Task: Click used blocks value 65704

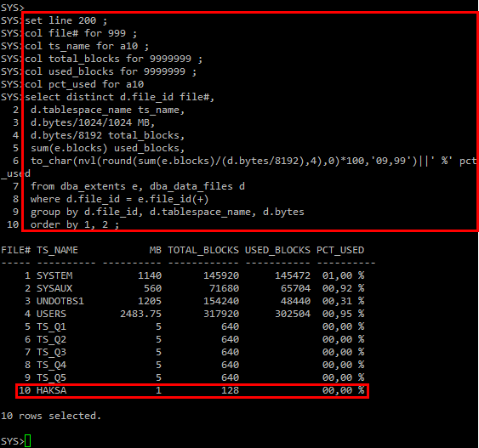Action: pyautogui.click(x=296, y=288)
